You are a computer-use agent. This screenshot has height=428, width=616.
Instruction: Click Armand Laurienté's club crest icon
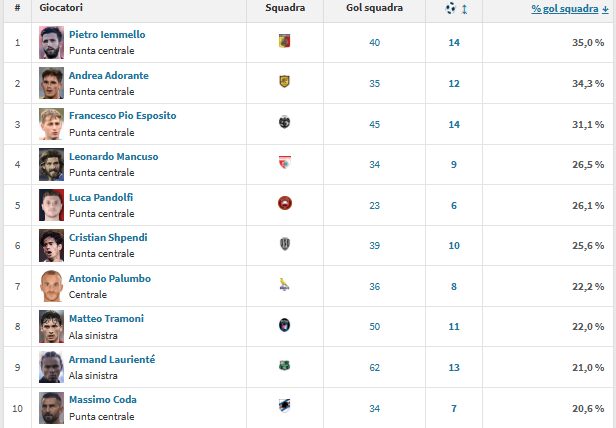click(285, 366)
